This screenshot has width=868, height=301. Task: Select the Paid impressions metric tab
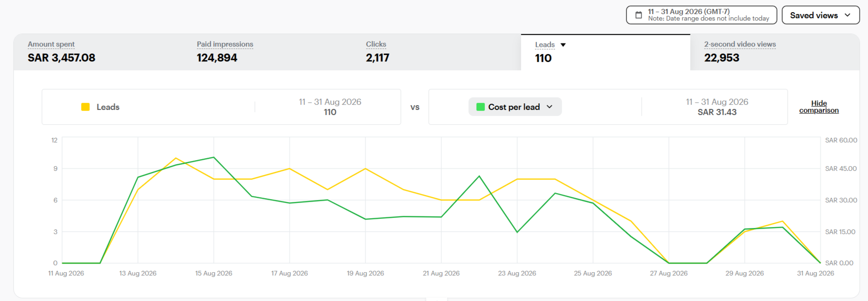click(267, 52)
